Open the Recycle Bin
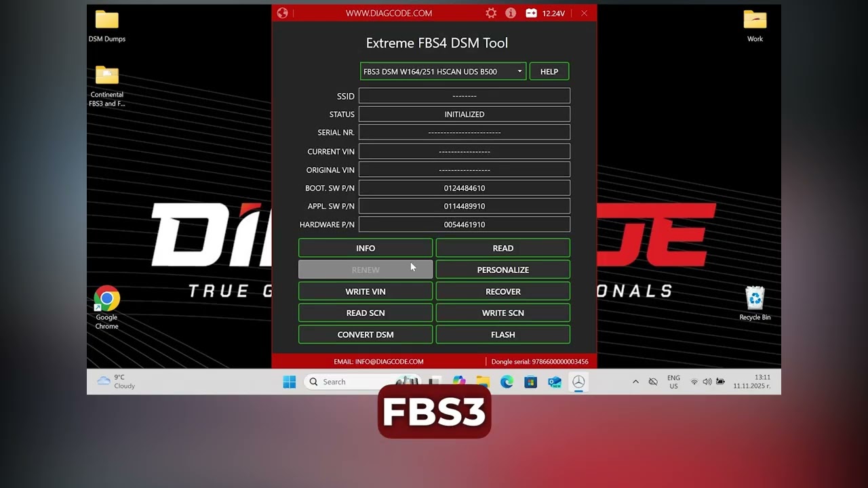The width and height of the screenshot is (868, 488). tap(755, 303)
